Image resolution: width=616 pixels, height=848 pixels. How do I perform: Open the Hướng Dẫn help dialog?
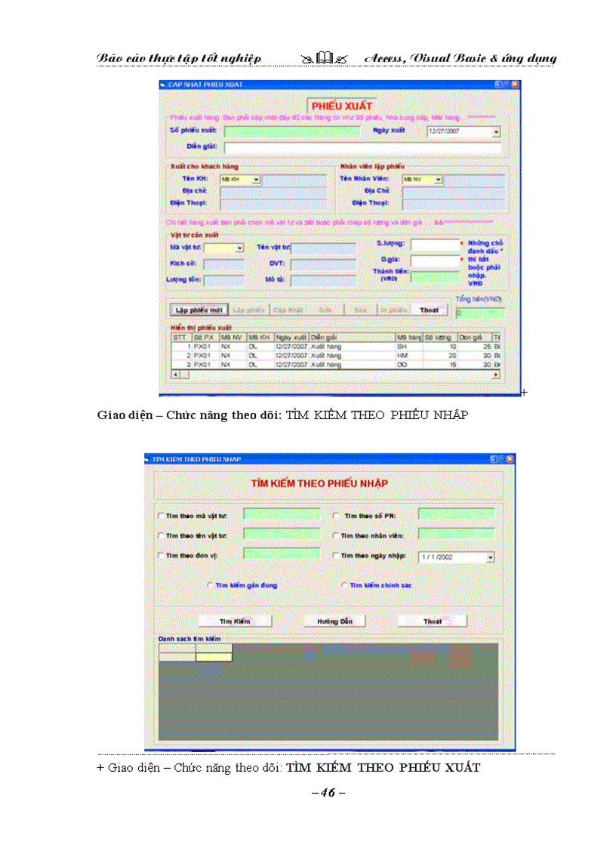[336, 619]
